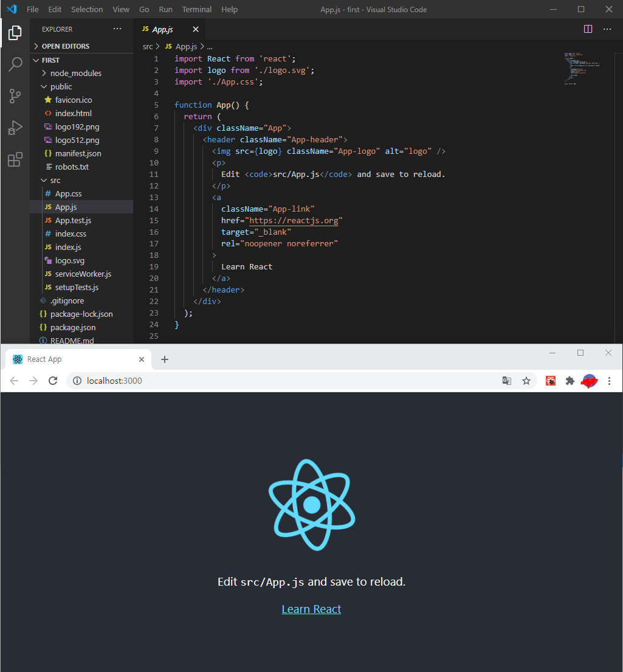Bookmark this page with the star
This screenshot has width=623, height=672.
pyautogui.click(x=526, y=381)
